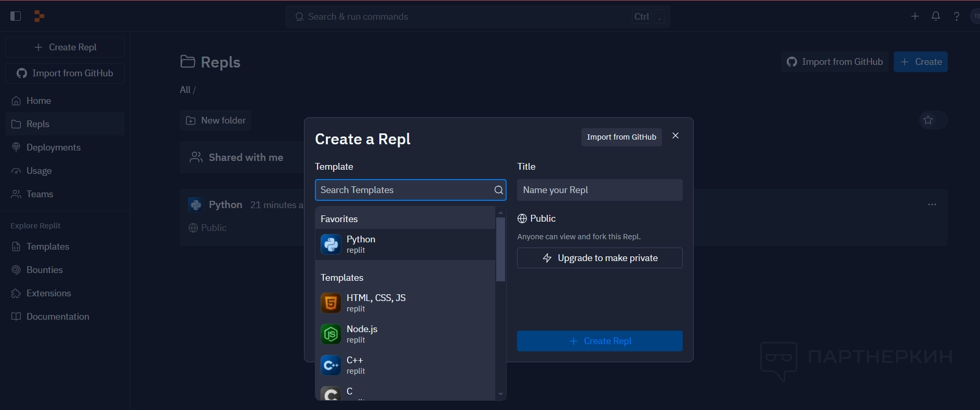Open the user avatar menu

coord(975,16)
